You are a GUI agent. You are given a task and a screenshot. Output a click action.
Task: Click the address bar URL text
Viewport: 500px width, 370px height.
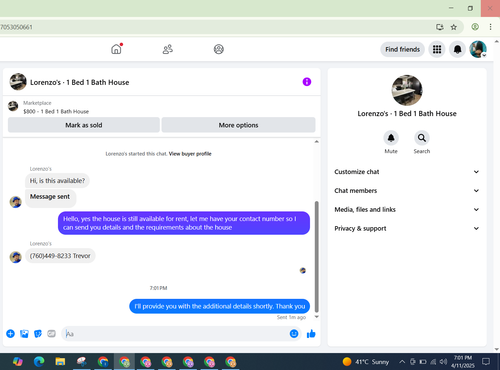pos(16,27)
